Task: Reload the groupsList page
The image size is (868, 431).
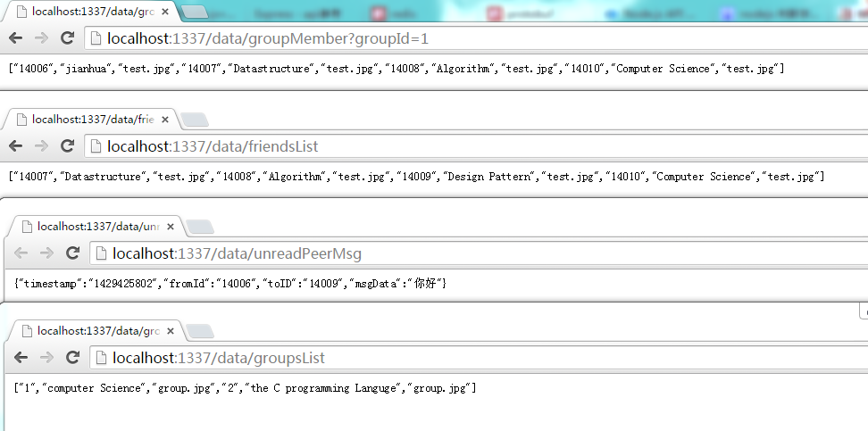Action: tap(73, 358)
